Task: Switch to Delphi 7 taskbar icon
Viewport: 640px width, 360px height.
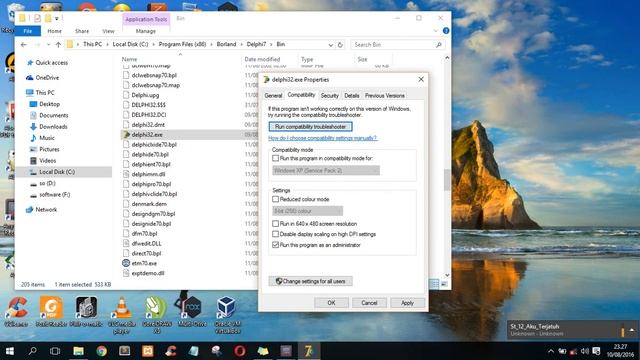Action: [x=309, y=351]
